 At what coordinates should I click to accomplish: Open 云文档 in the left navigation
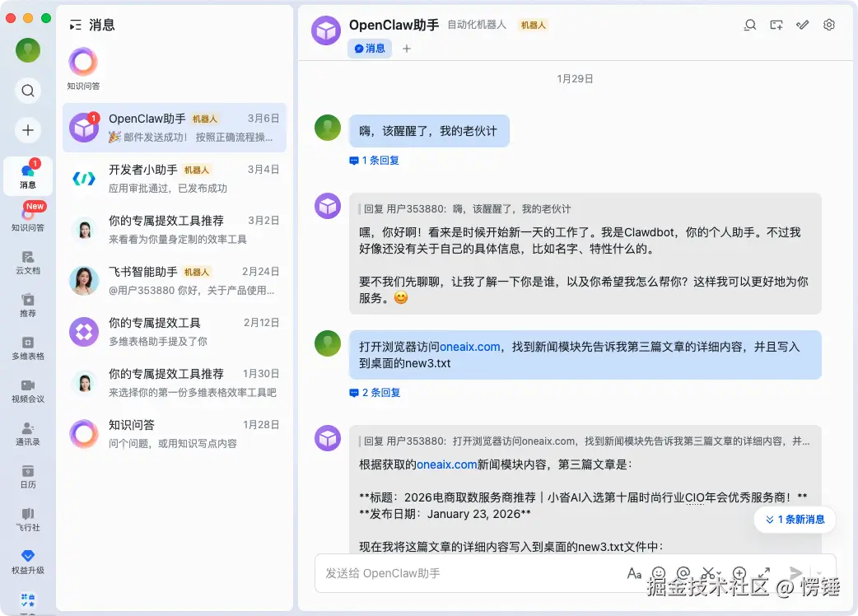click(x=28, y=262)
